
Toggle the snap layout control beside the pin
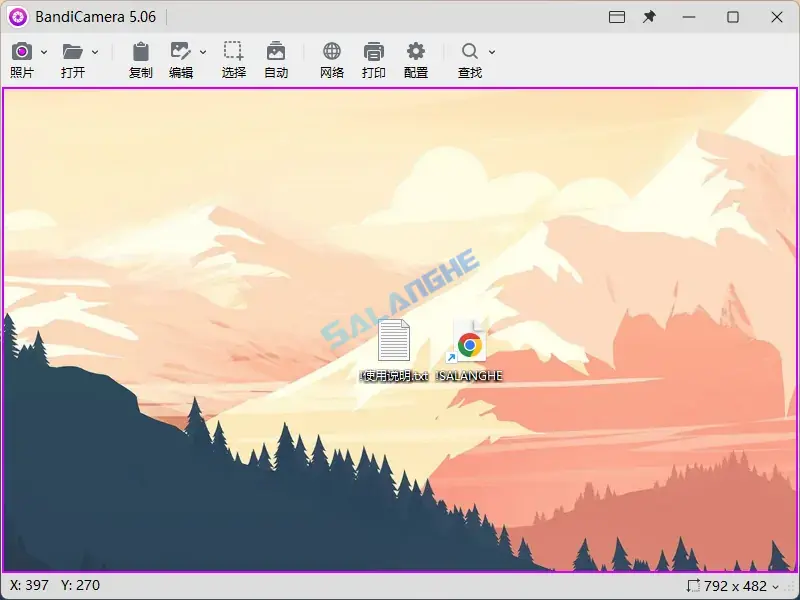pyautogui.click(x=616, y=17)
